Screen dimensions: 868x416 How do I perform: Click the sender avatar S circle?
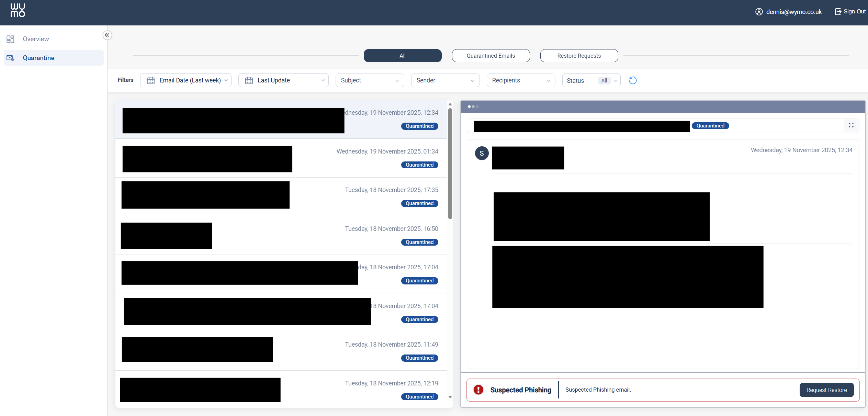pos(482,153)
